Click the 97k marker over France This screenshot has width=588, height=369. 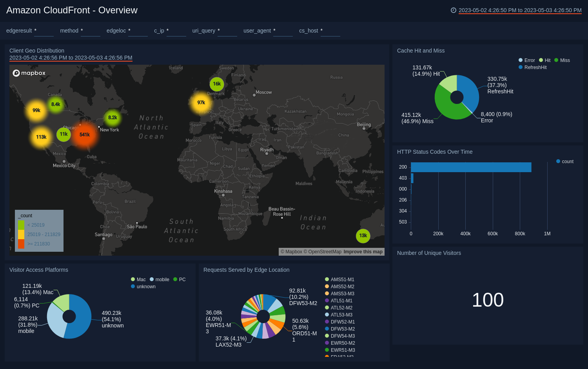point(201,102)
